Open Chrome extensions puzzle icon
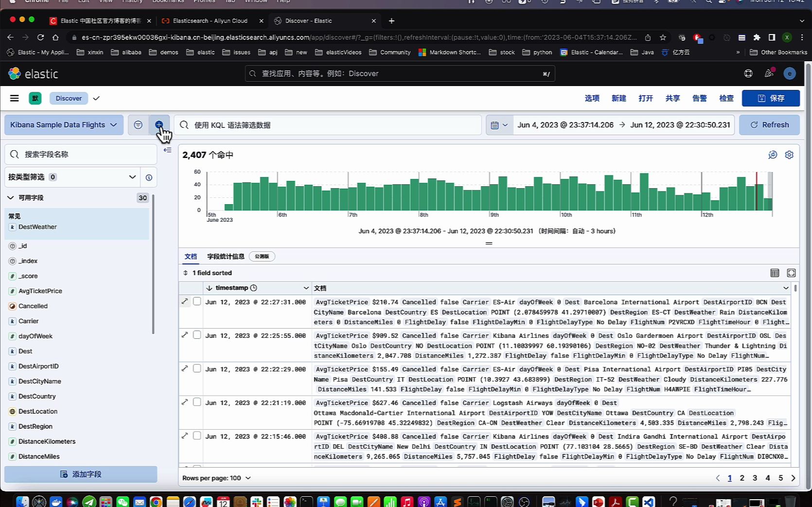Image resolution: width=812 pixels, height=507 pixels. (x=757, y=37)
